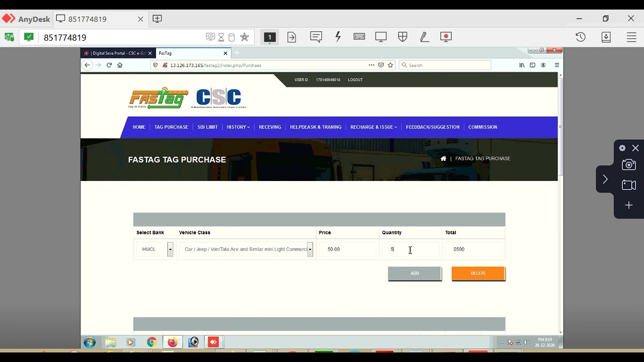The width and height of the screenshot is (644, 362).
Task: Expand side panel with chevron arrow
Action: [605, 179]
